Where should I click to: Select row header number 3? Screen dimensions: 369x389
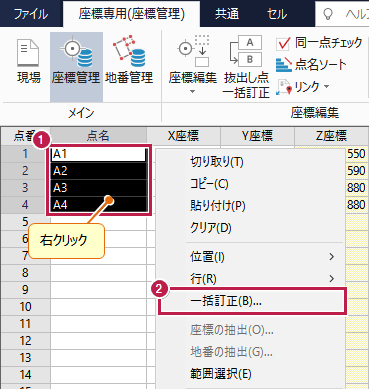[x=25, y=188]
